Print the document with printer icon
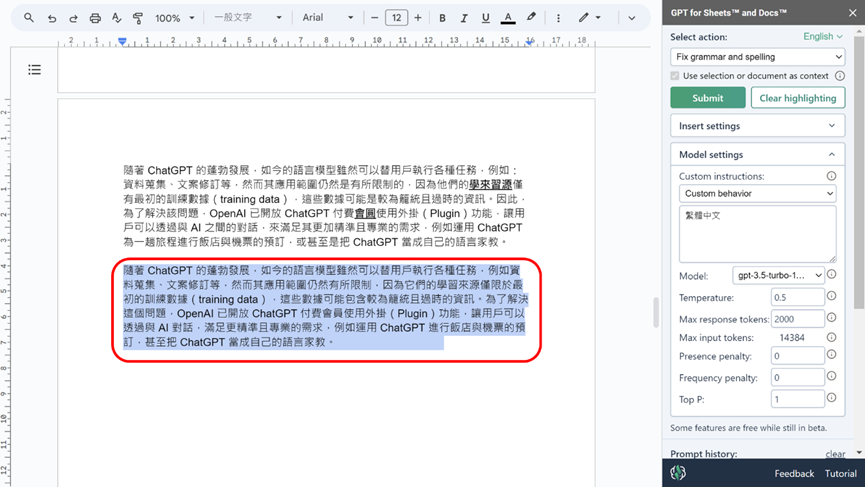 (95, 18)
